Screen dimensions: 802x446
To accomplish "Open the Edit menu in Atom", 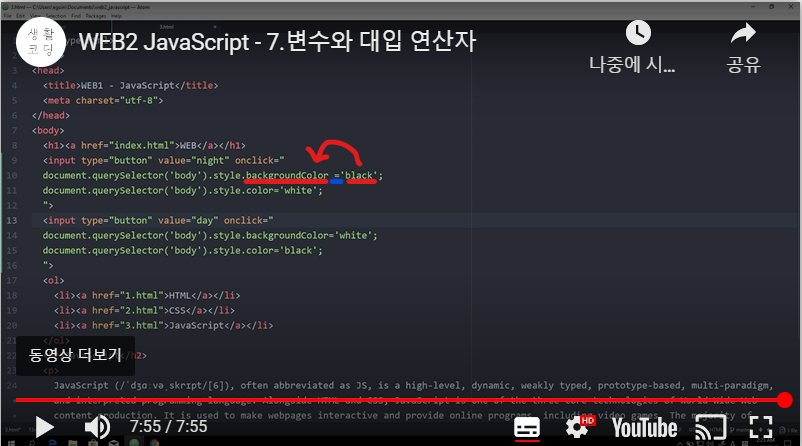I will pos(20,16).
